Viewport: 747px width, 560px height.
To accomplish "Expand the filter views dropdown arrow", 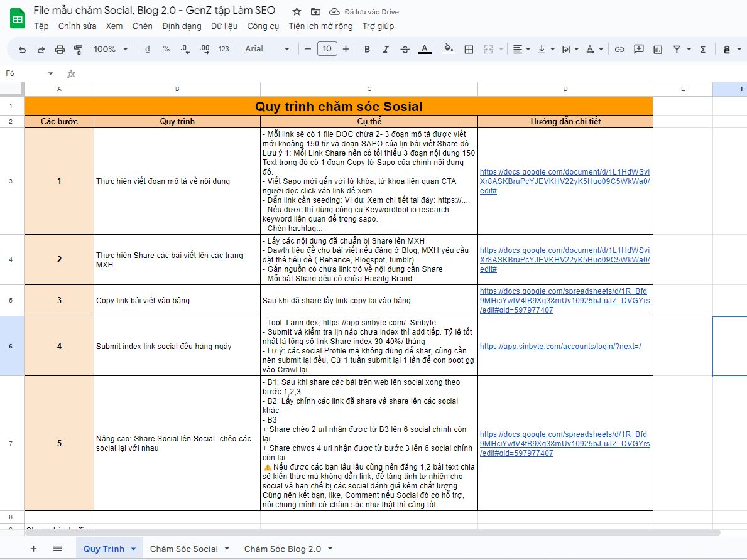I will pyautogui.click(x=689, y=49).
